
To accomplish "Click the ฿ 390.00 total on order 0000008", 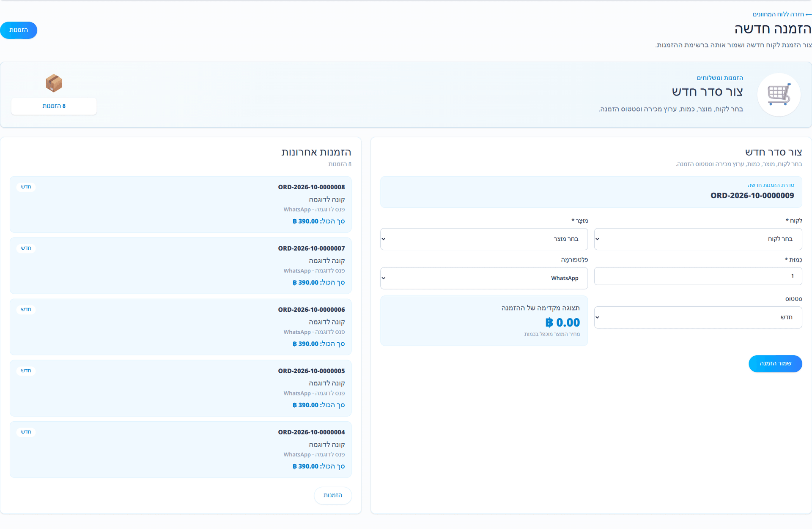I will (305, 221).
